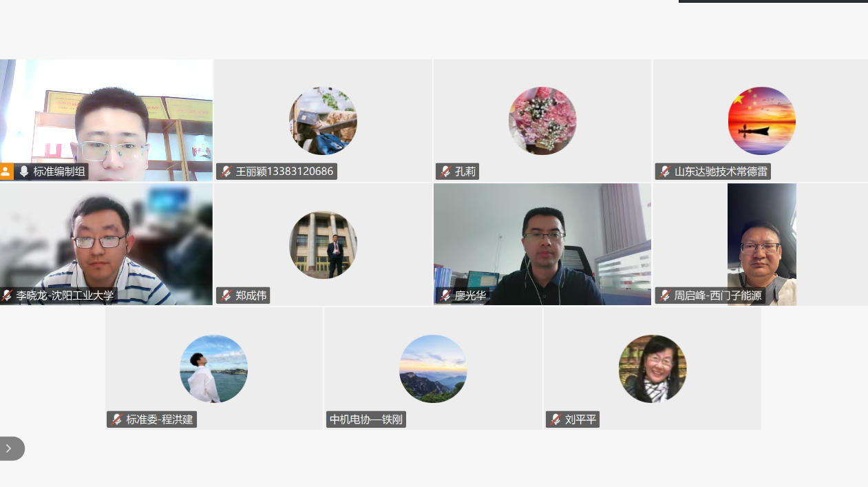
Task: Click the muted mic icon for 标准委-程洪建
Action: click(116, 419)
